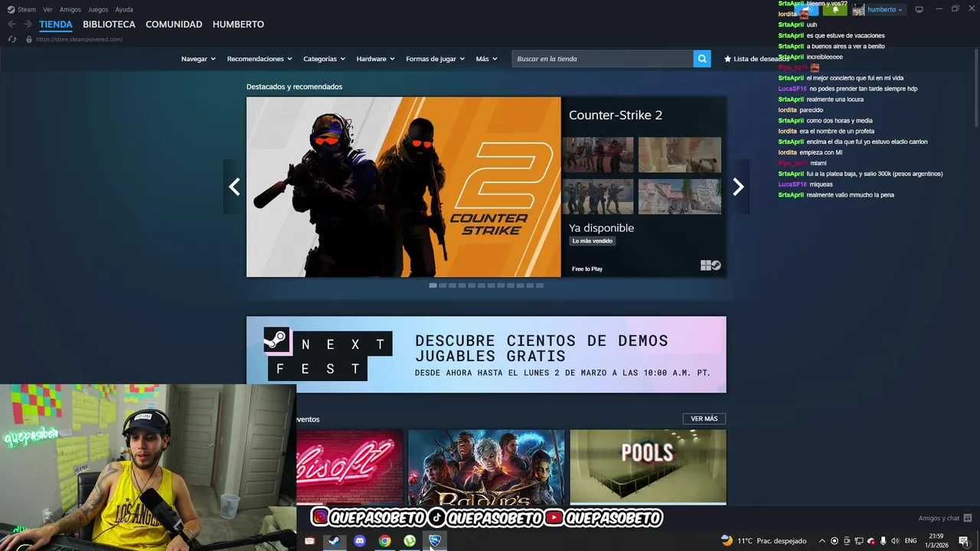This screenshot has width=980, height=551.
Task: Open uTorrent from the taskbar
Action: pyautogui.click(x=410, y=541)
